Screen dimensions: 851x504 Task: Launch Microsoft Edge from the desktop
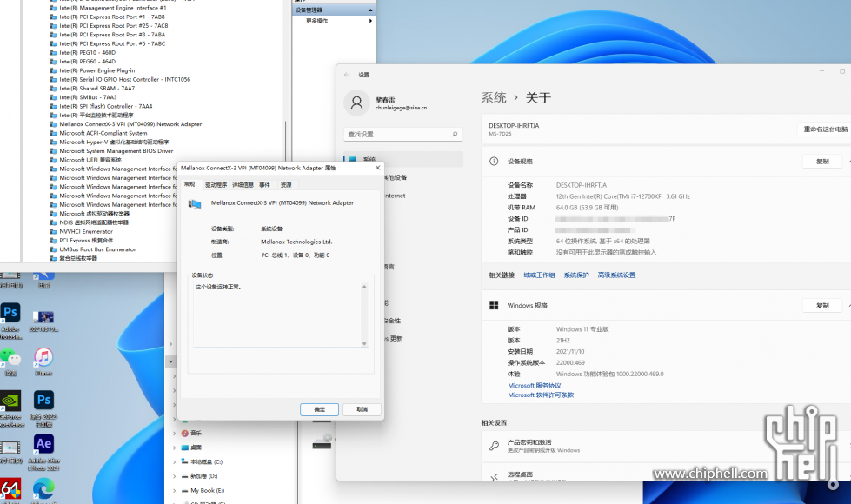(x=43, y=488)
